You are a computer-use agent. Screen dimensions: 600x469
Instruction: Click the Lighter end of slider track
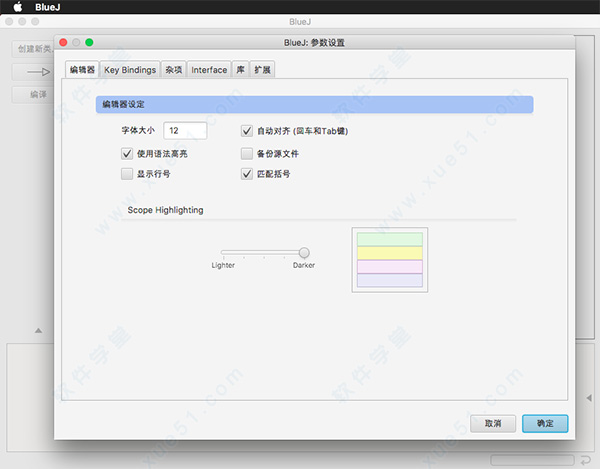223,252
